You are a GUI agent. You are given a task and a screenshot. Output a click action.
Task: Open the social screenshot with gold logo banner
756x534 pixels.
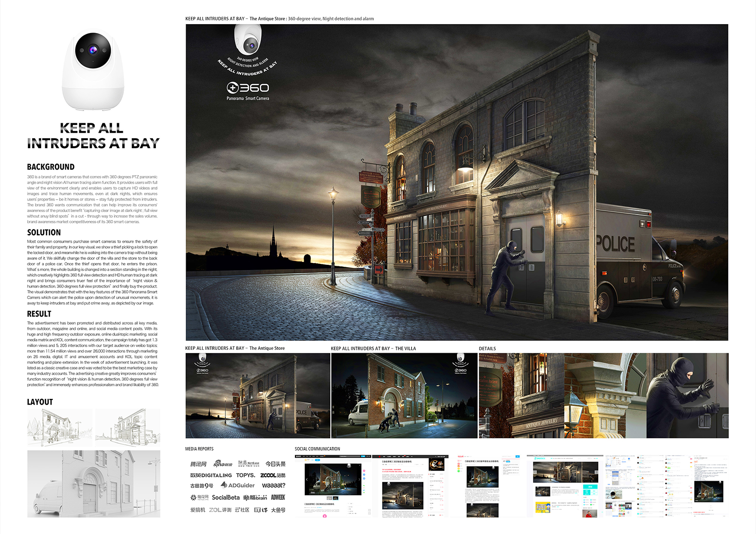coord(410,486)
